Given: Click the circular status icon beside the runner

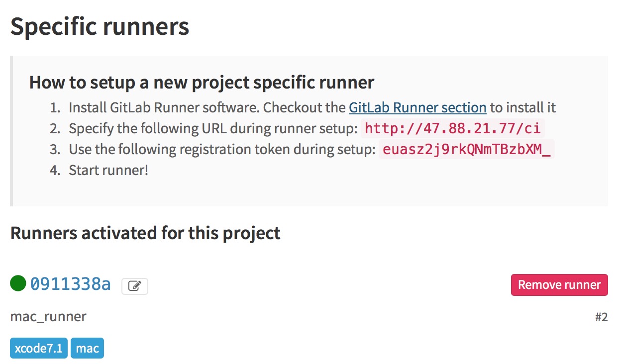Looking at the screenshot, I should 17,284.
